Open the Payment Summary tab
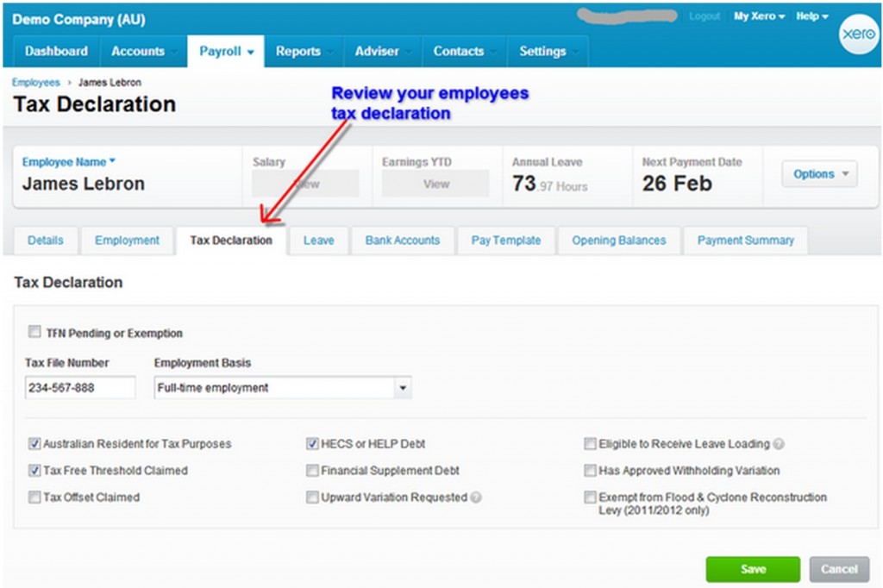Image resolution: width=883 pixels, height=588 pixels. [x=745, y=241]
